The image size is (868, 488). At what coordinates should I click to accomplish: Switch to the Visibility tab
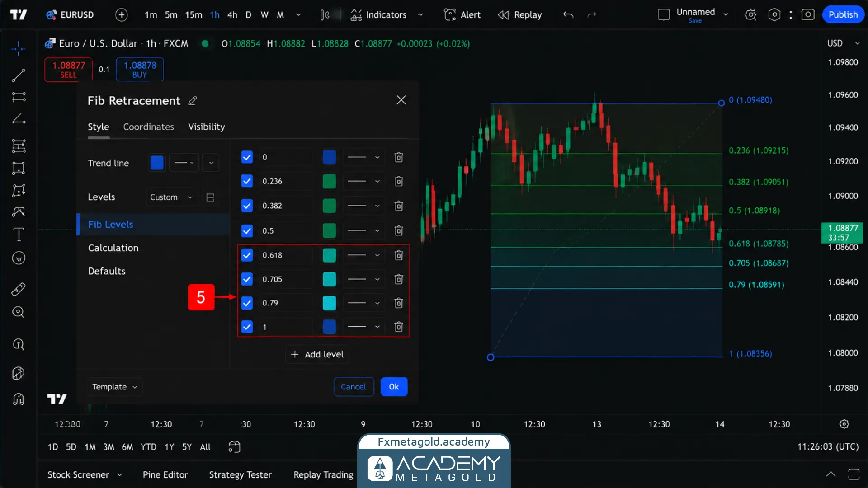[x=206, y=127]
